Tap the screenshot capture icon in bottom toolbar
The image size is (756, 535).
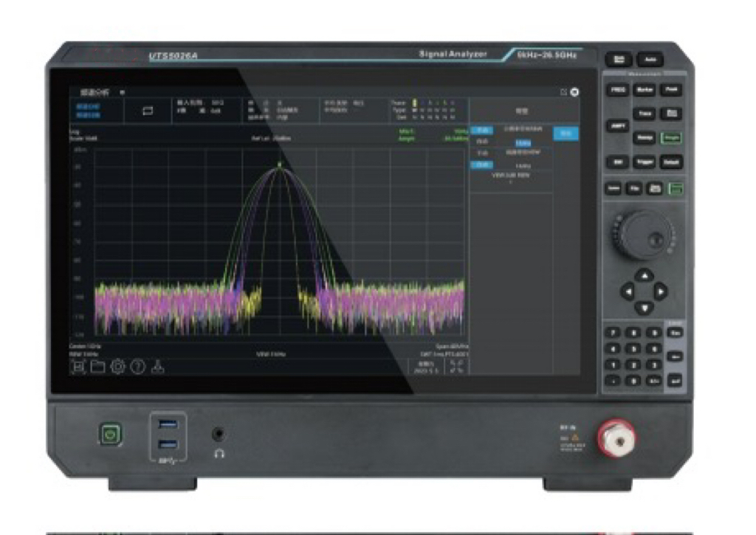78,367
